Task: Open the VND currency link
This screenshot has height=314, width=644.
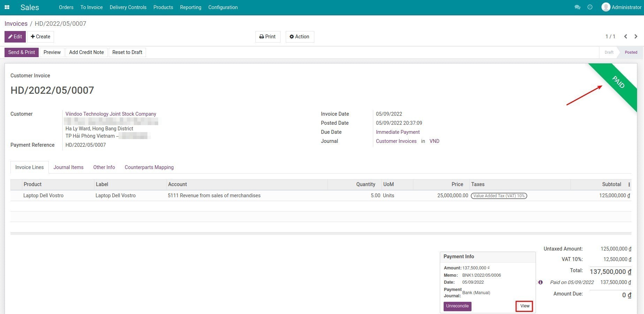Action: (434, 141)
